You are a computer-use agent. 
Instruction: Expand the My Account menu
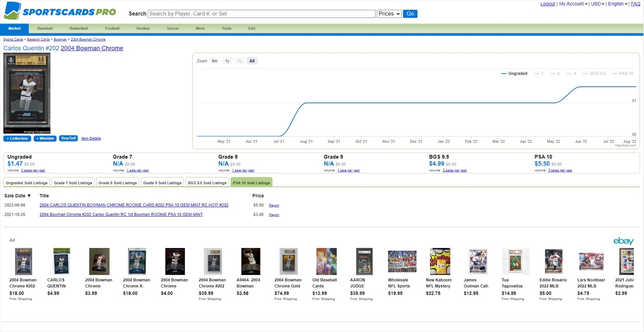coord(573,4)
